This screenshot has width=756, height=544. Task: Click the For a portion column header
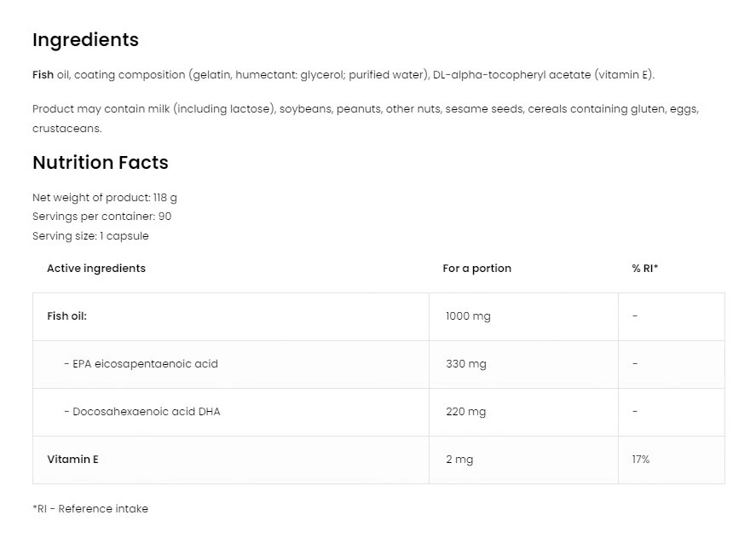(x=476, y=268)
